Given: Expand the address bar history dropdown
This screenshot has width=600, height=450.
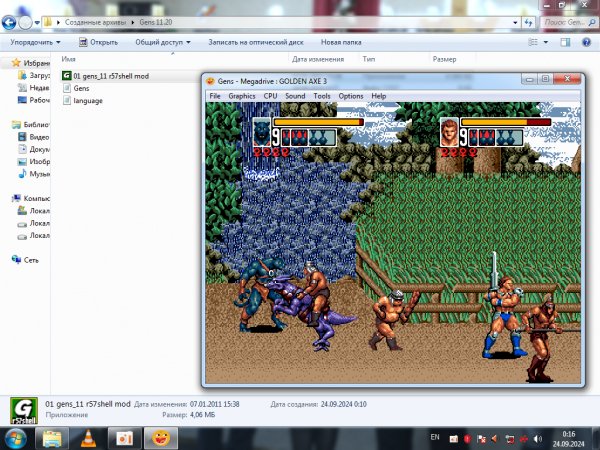Looking at the screenshot, I should [515, 23].
